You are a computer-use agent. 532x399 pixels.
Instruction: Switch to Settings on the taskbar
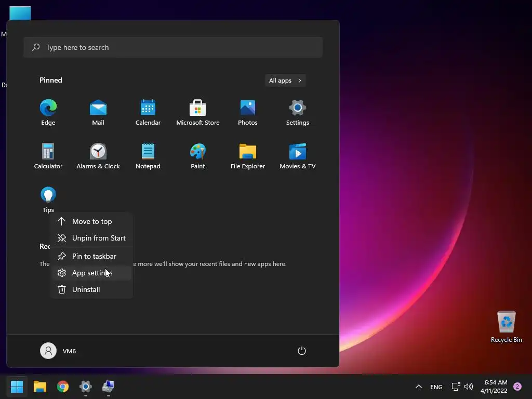pos(86,387)
